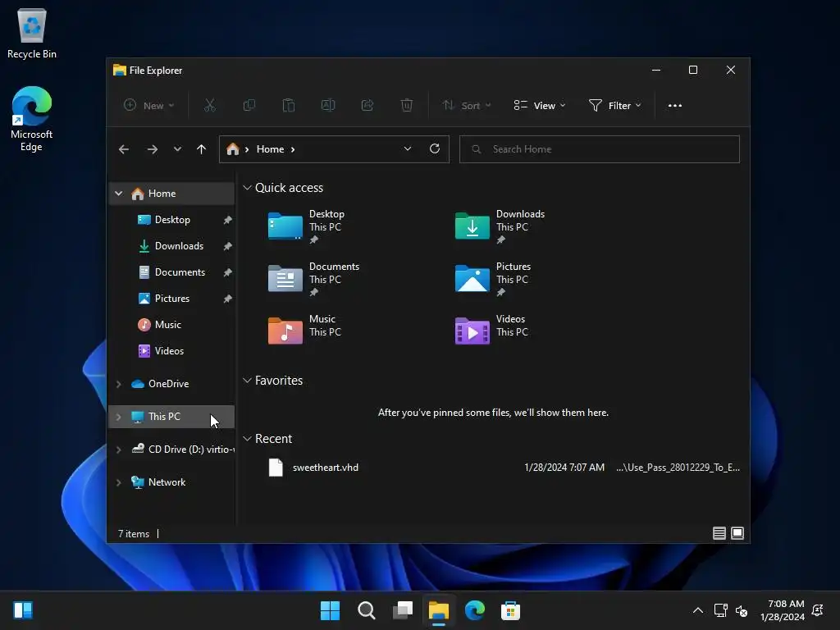Collapse the Quick access section
Viewport: 840px width, 630px height.
pyautogui.click(x=247, y=188)
